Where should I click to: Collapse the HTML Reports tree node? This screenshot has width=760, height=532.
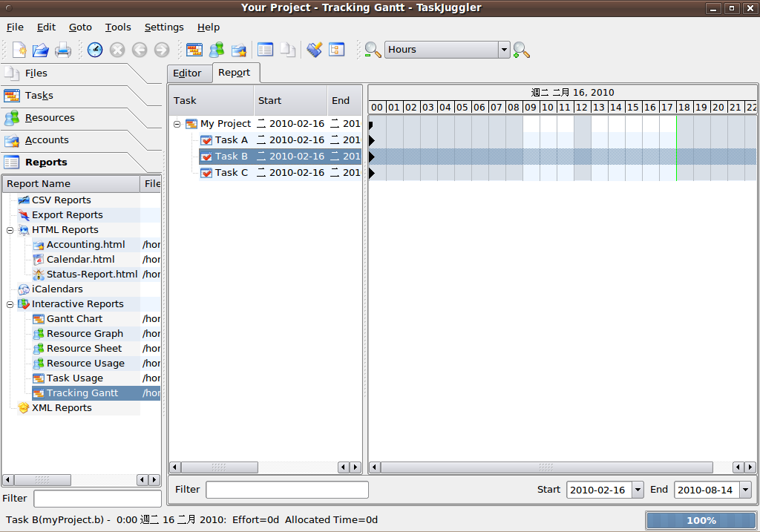tap(10, 230)
